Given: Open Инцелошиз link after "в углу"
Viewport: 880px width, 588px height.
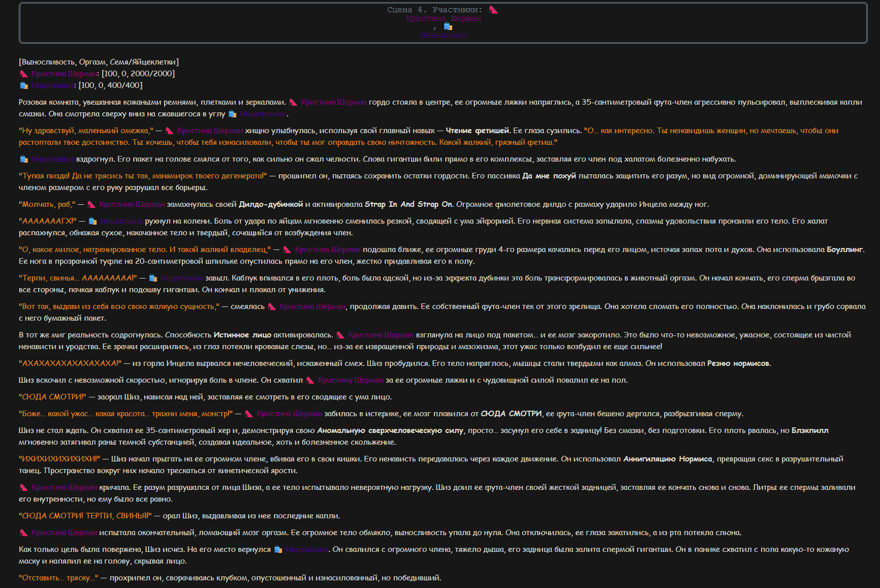Looking at the screenshot, I should [x=263, y=114].
